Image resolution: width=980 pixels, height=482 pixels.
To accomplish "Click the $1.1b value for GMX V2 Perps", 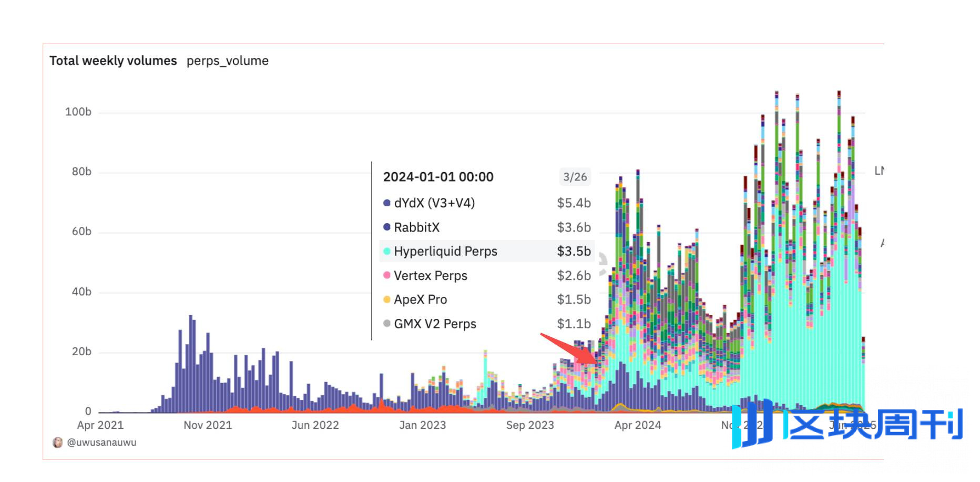I will [574, 324].
